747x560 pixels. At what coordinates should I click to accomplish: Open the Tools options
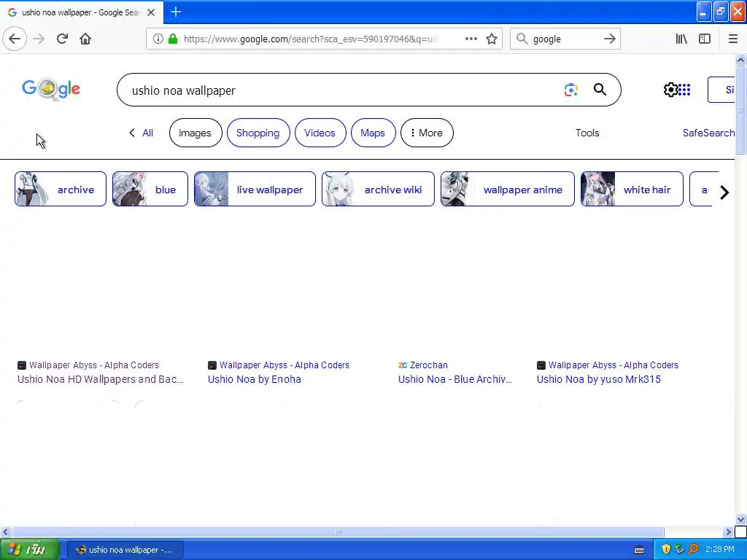click(587, 133)
